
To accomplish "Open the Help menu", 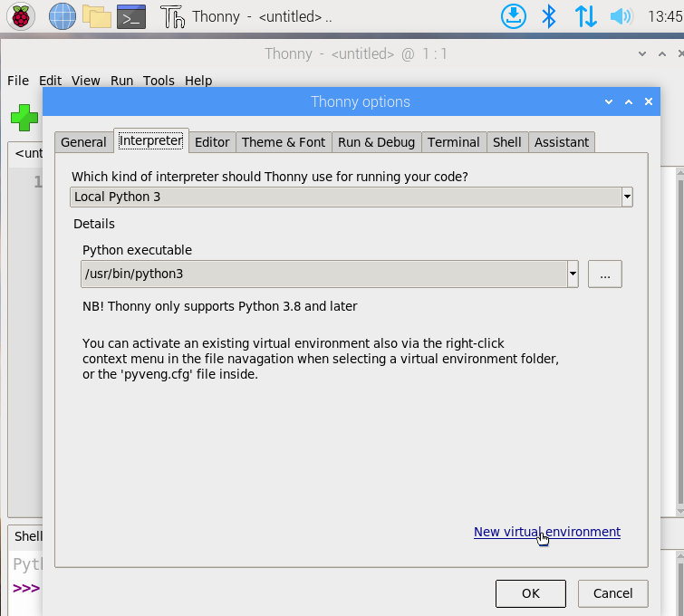I will [198, 81].
